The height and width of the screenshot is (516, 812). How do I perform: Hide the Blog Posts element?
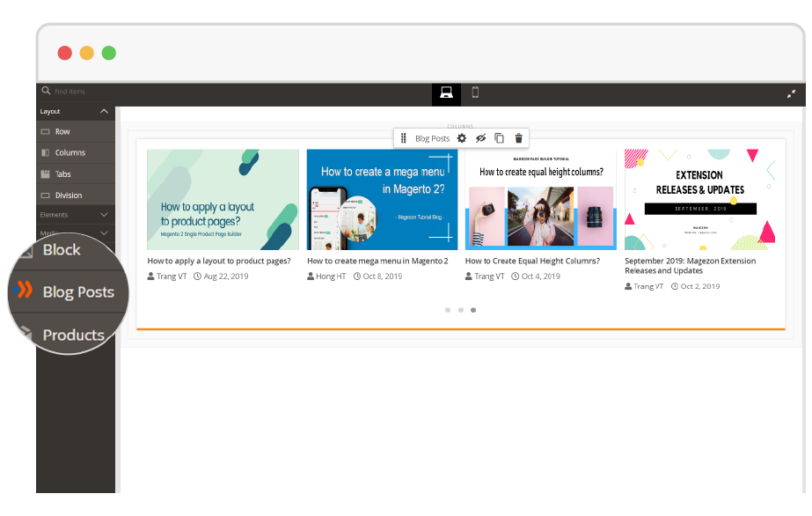(x=480, y=138)
